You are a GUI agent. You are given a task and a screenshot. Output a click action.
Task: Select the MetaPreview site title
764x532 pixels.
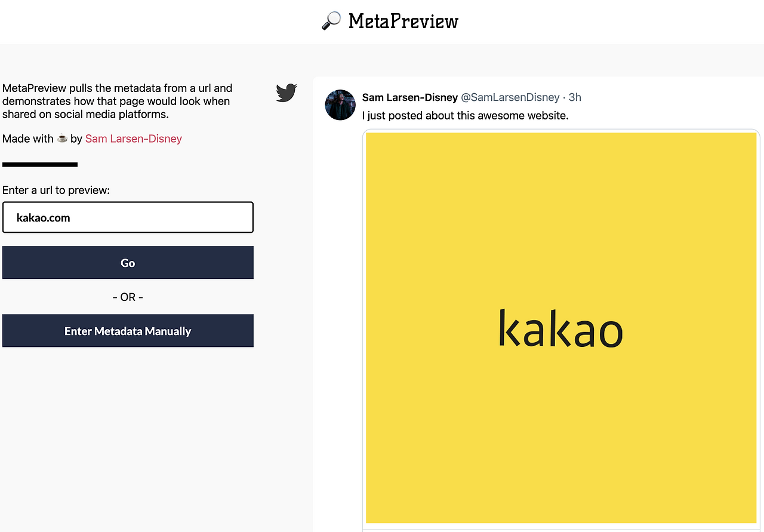tap(403, 21)
